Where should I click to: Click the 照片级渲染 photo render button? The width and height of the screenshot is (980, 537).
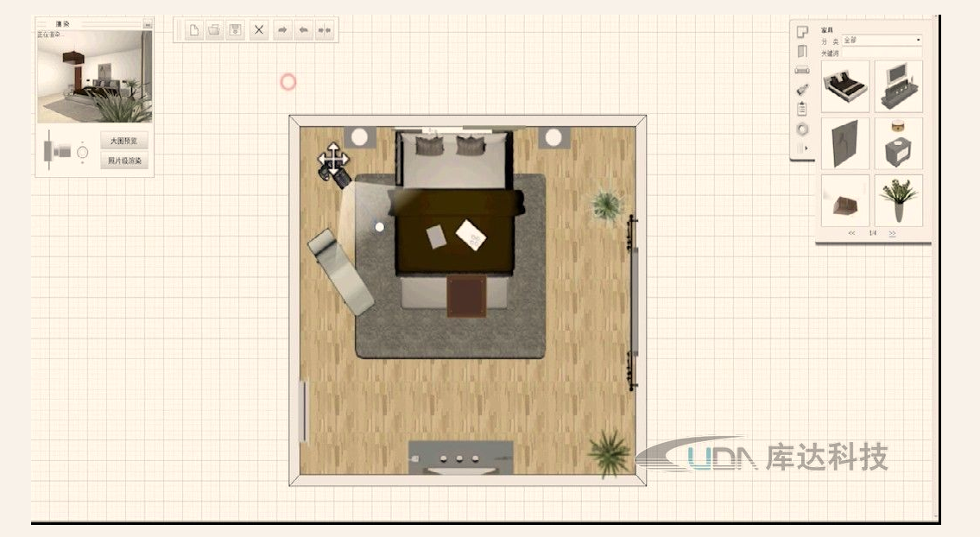123,161
